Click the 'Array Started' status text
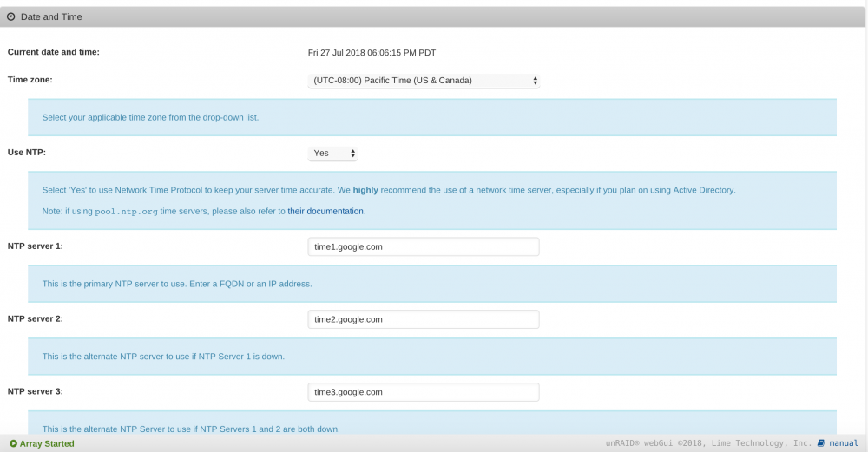The image size is (868, 452). point(47,443)
